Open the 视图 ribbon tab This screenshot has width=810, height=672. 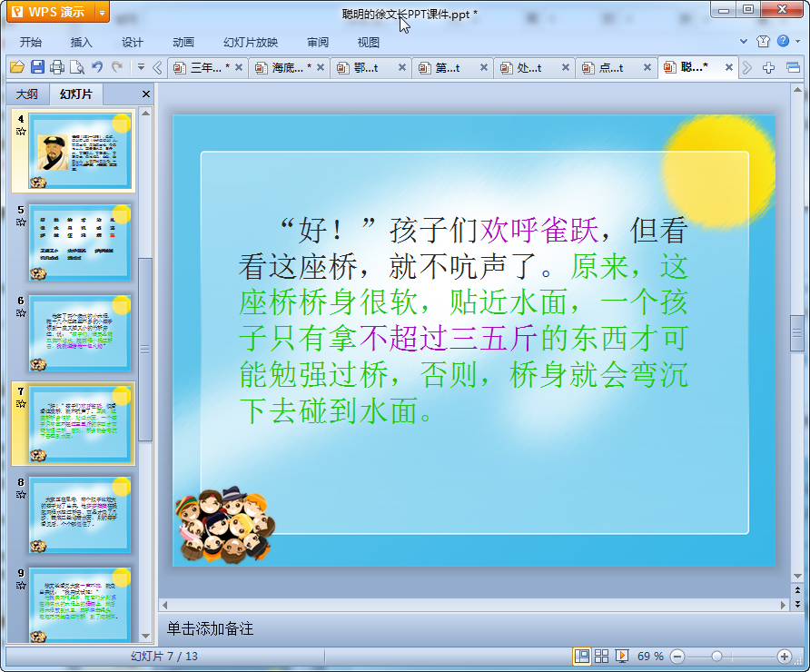coord(369,43)
